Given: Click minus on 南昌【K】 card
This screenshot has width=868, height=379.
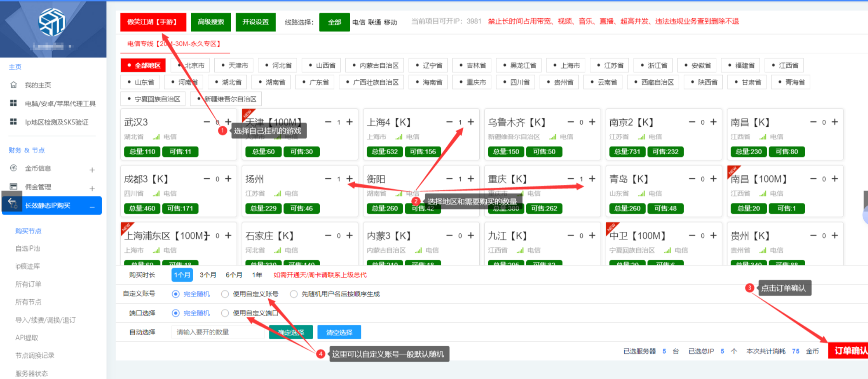Looking at the screenshot, I should pos(813,122).
